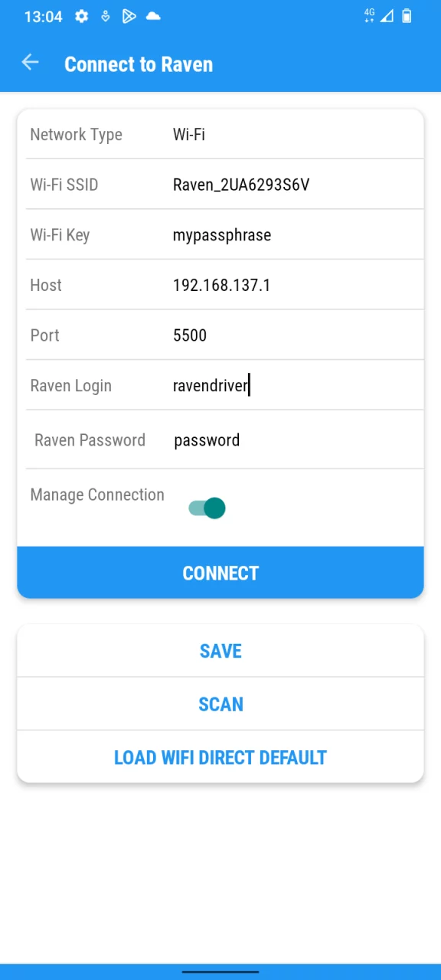Focus the Wi-Fi Key mypassphrase field
This screenshot has height=980, width=441.
(294, 235)
